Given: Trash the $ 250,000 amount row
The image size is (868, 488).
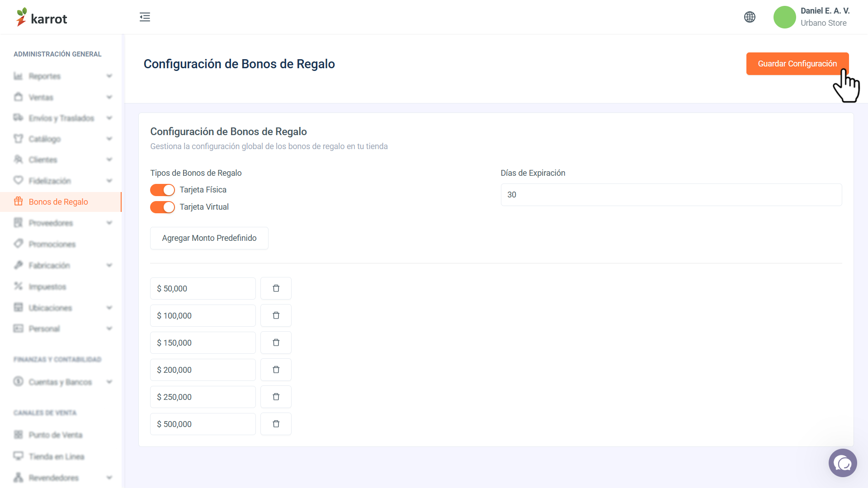Looking at the screenshot, I should pyautogui.click(x=276, y=397).
